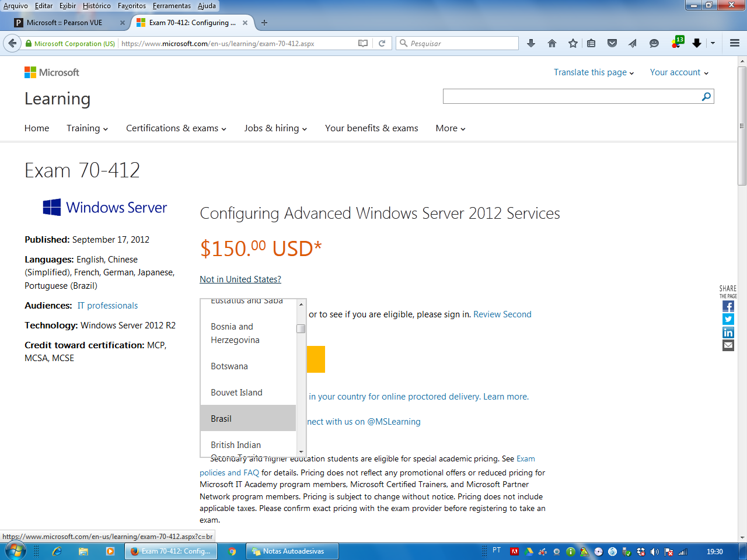This screenshot has width=747, height=560.
Task: Expand Certifications & exams menu
Action: [176, 128]
